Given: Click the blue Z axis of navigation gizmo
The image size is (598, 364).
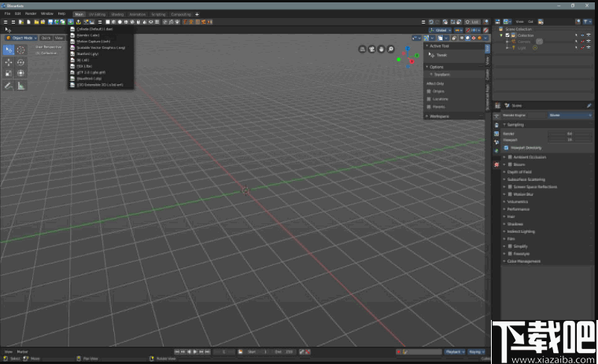Looking at the screenshot, I should 408,49.
